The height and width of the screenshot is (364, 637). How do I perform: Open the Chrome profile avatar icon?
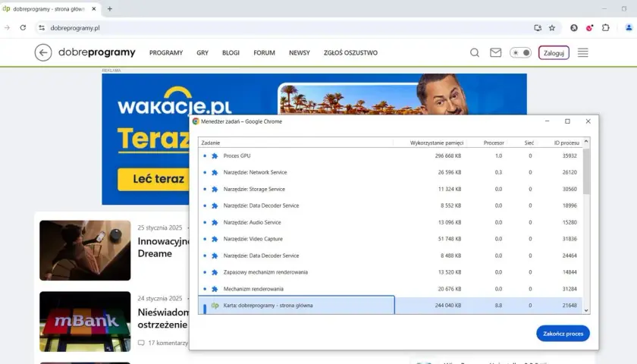coord(629,27)
